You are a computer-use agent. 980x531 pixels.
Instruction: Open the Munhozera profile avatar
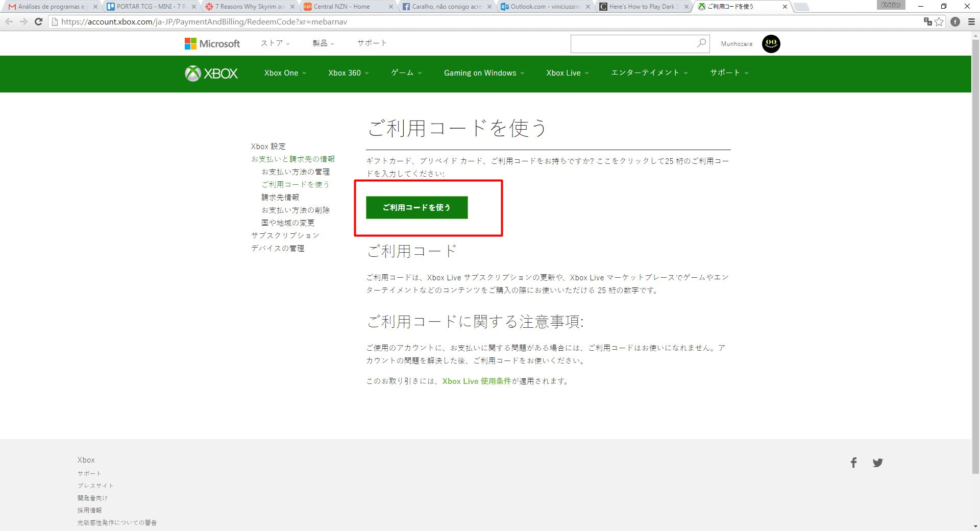pyautogui.click(x=771, y=44)
